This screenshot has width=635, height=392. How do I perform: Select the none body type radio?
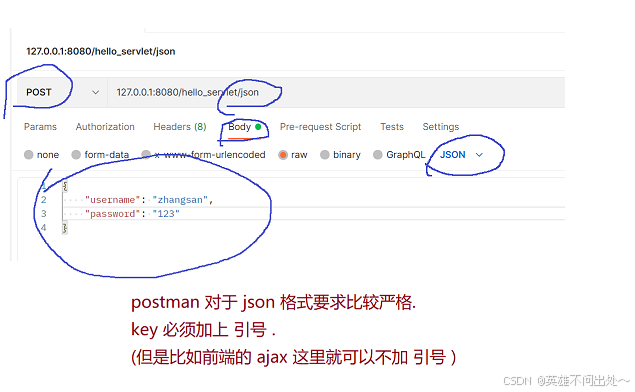point(28,155)
